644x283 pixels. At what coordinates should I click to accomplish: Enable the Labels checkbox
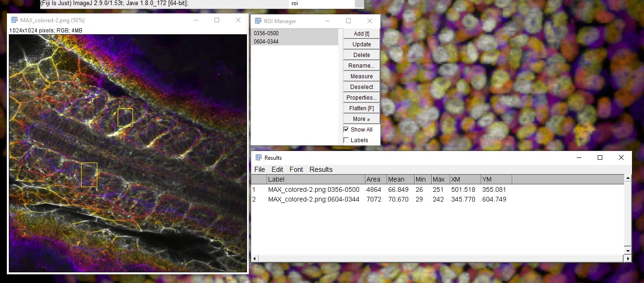pos(346,140)
